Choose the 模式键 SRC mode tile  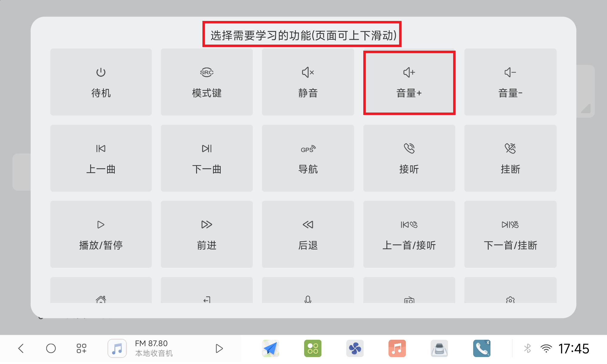207,82
